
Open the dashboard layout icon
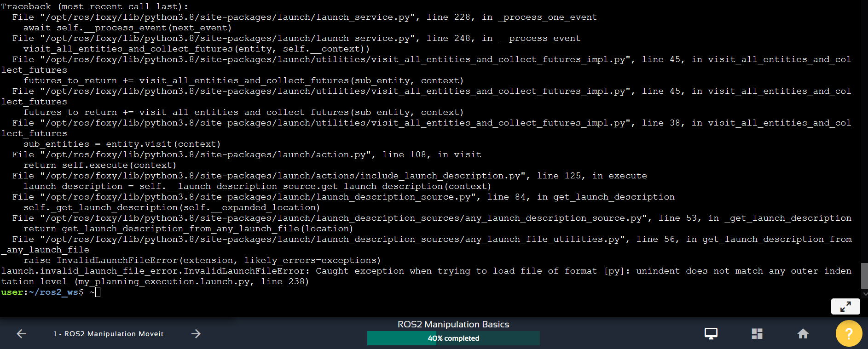click(757, 334)
